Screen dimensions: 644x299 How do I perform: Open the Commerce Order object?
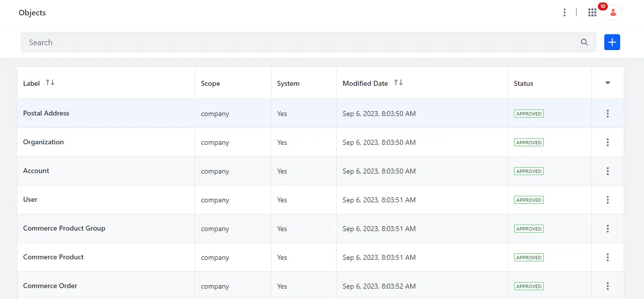click(50, 286)
